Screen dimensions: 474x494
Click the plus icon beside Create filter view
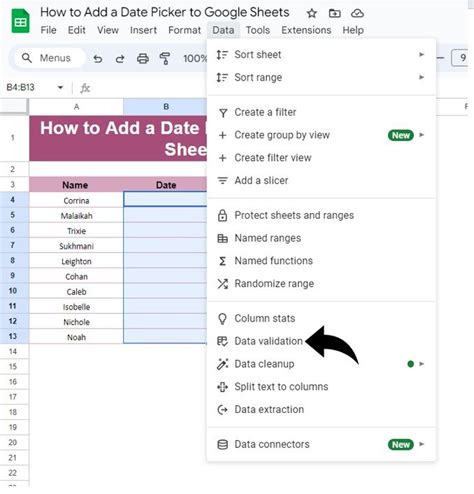pyautogui.click(x=222, y=158)
